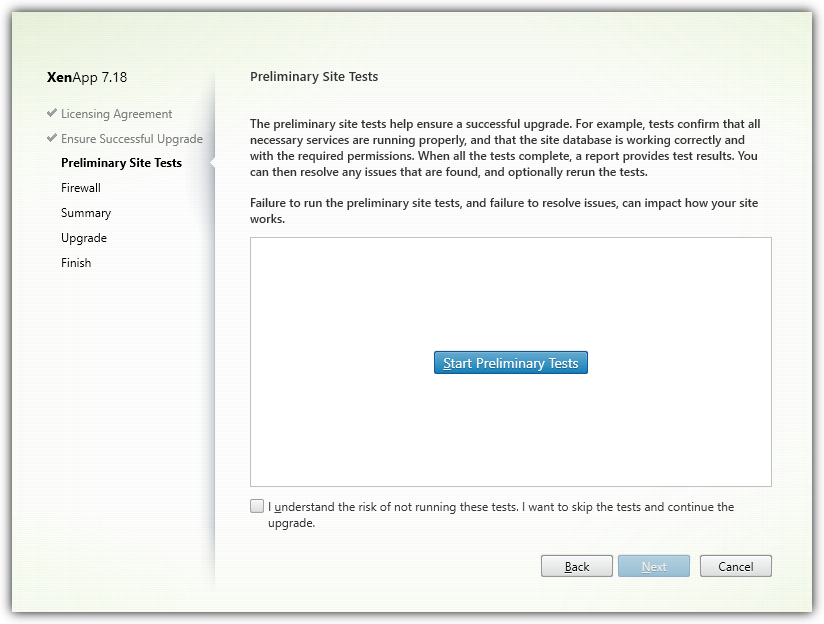Select the Licensing Agreement step
This screenshot has width=824, height=624.
pyautogui.click(x=116, y=114)
